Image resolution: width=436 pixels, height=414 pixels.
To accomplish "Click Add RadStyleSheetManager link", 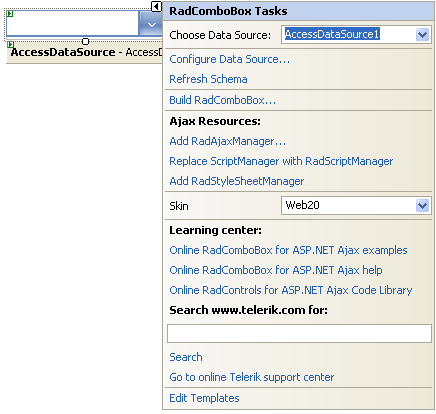I will (237, 181).
